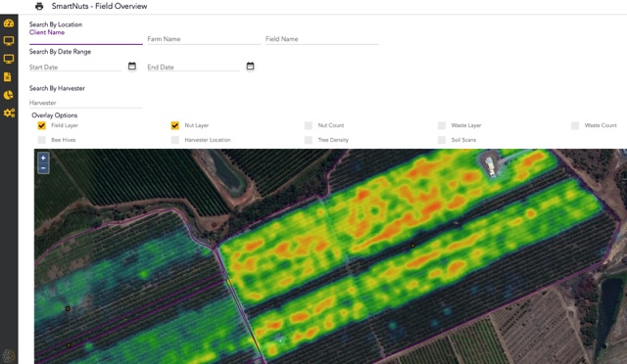Click the Farm Name input field

(x=204, y=39)
